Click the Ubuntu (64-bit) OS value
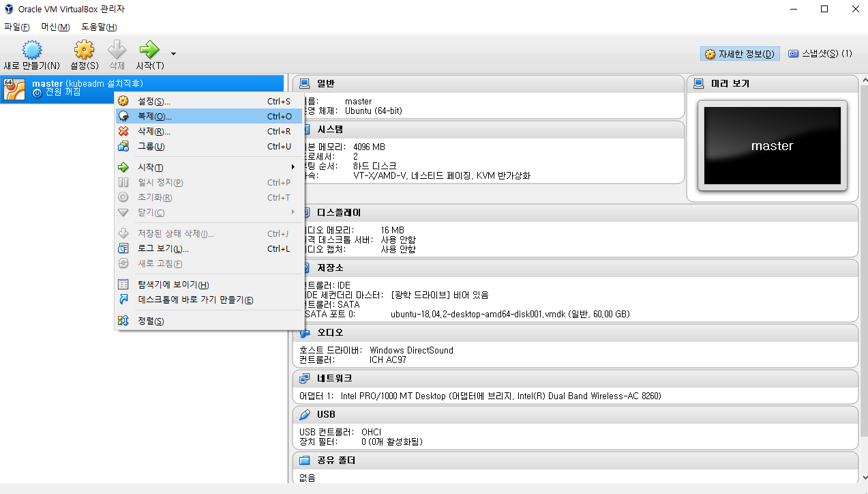 pos(373,111)
